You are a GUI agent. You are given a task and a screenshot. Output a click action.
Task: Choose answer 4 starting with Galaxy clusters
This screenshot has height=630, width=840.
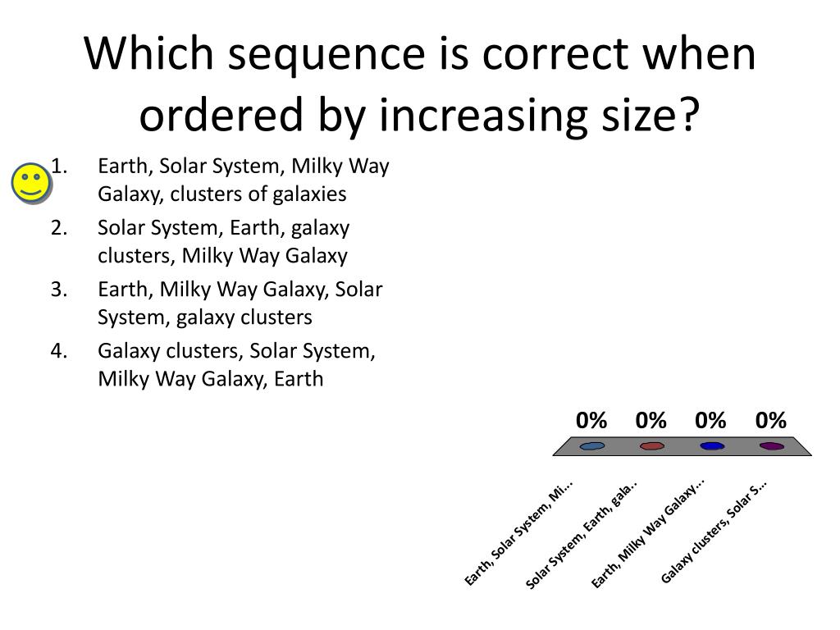pyautogui.click(x=236, y=364)
